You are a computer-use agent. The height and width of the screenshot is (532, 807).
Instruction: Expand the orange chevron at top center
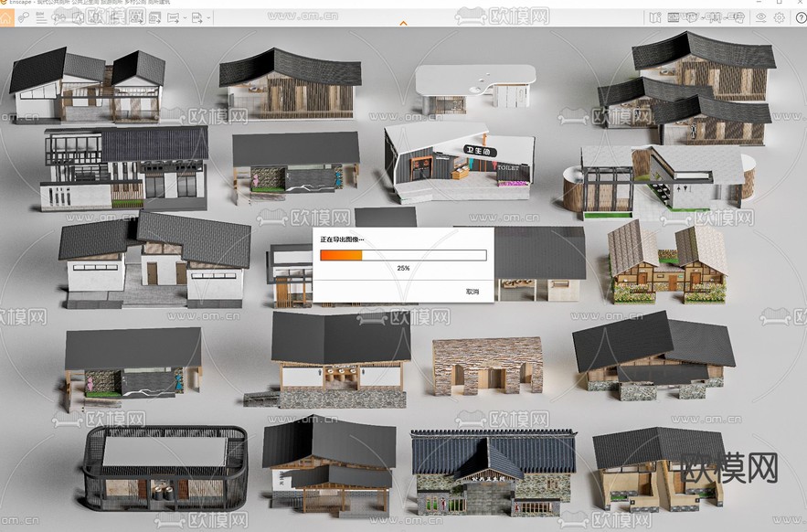pos(404,23)
